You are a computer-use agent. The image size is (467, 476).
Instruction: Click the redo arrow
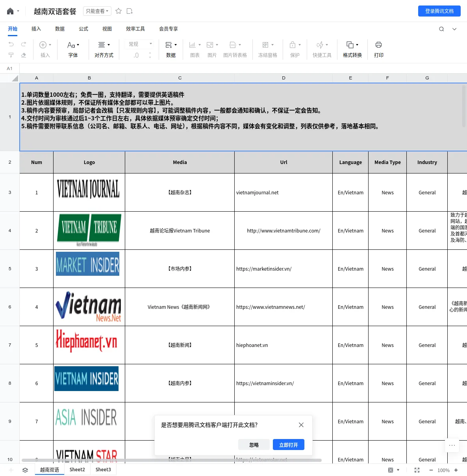pos(24,44)
